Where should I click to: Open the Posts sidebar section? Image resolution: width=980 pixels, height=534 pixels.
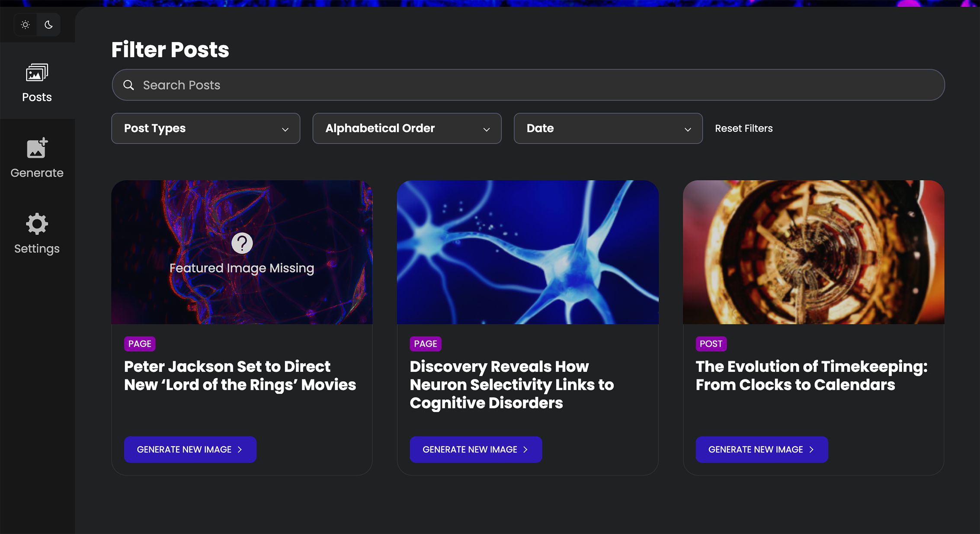point(37,82)
